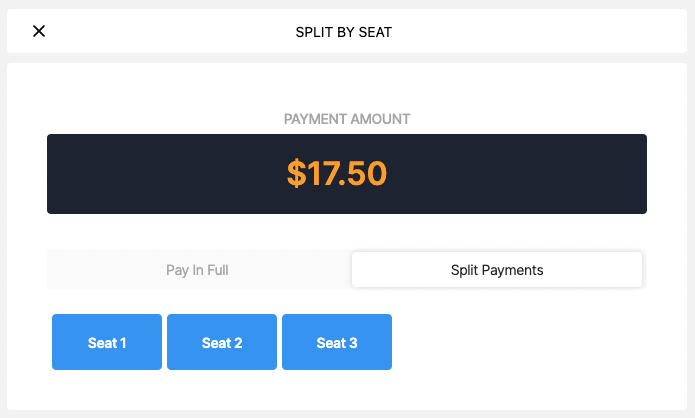Image resolution: width=695 pixels, height=418 pixels.
Task: Select the Pay In Full option
Action: (x=197, y=270)
